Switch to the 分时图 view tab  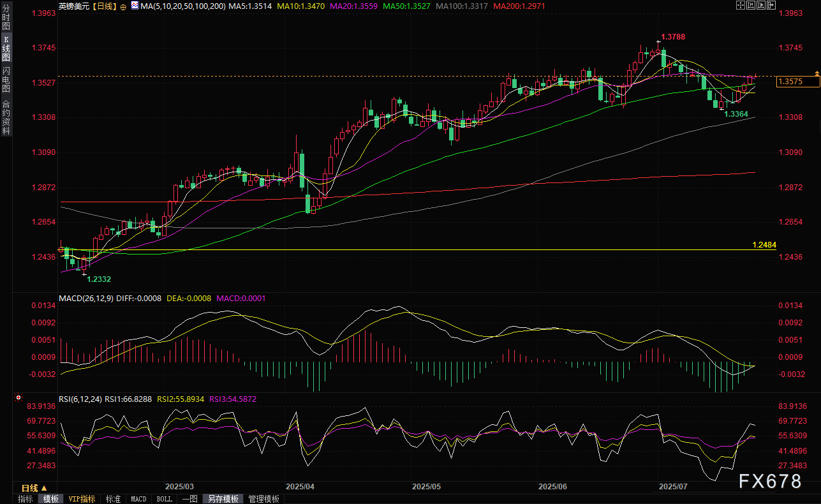[x=6, y=20]
